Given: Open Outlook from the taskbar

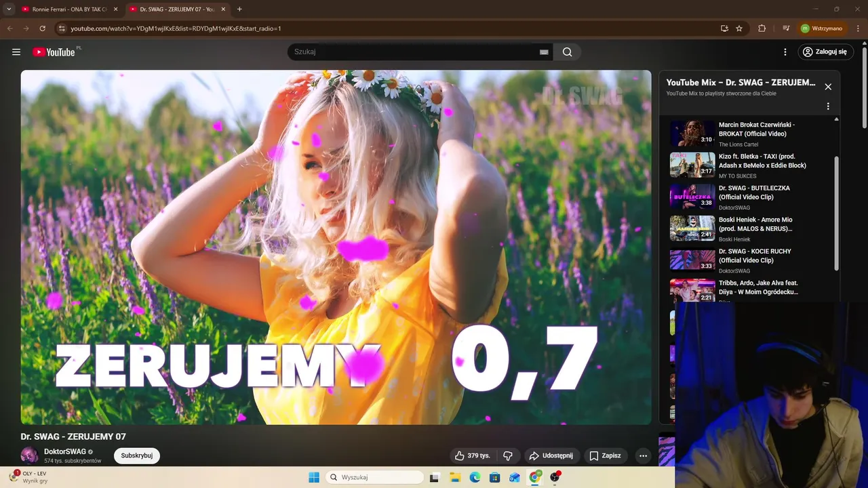Looking at the screenshot, I should (x=515, y=477).
